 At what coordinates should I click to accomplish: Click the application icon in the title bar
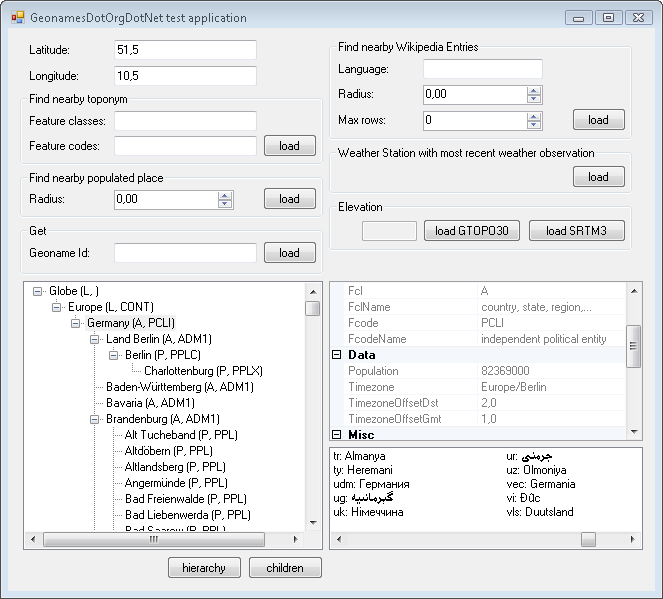tap(18, 18)
